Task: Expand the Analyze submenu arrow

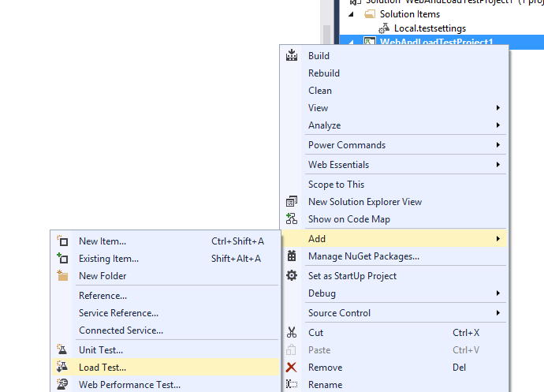Action: (497, 125)
